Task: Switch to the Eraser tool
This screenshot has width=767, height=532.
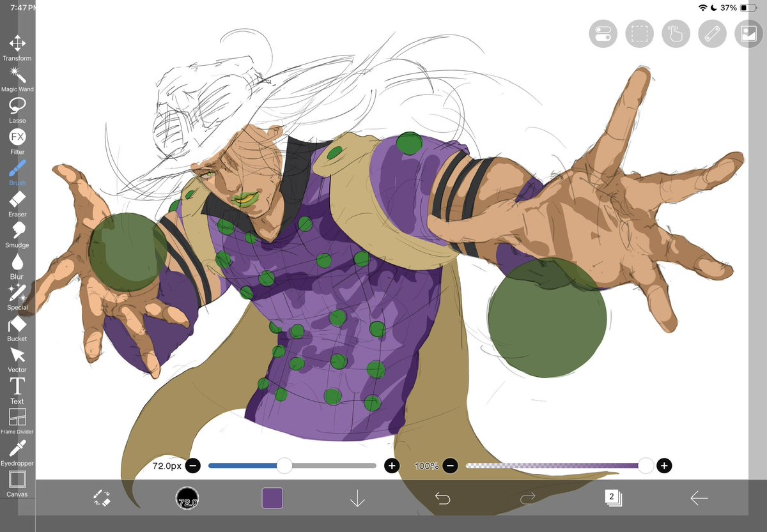Action: [x=17, y=204]
